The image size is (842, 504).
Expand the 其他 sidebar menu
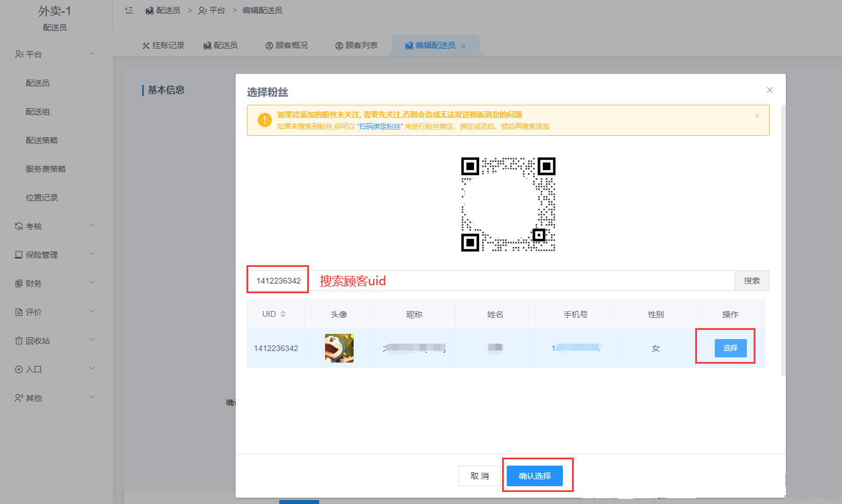point(56,398)
